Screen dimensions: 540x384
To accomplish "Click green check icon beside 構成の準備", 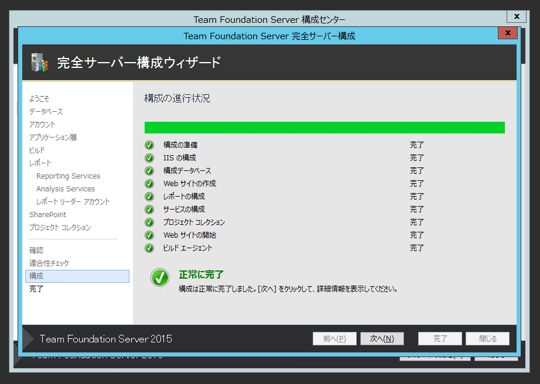I will tap(149, 145).
